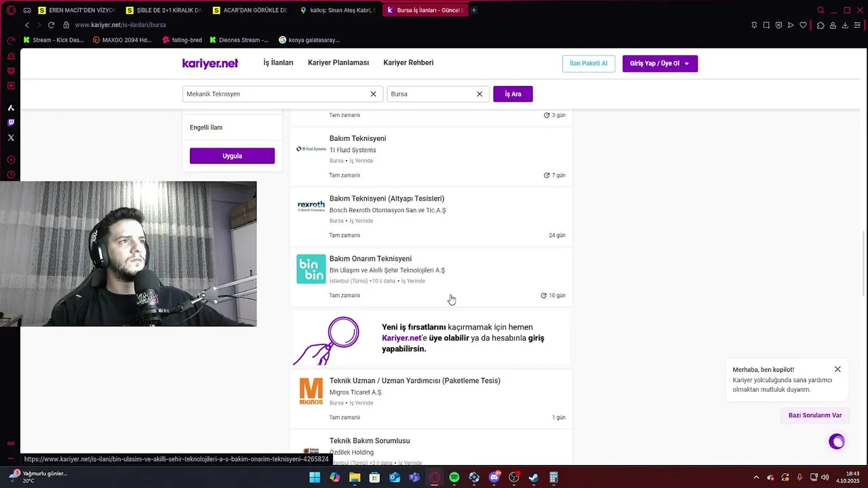Click the kariyer.net logo
868x488 pixels.
pyautogui.click(x=210, y=64)
